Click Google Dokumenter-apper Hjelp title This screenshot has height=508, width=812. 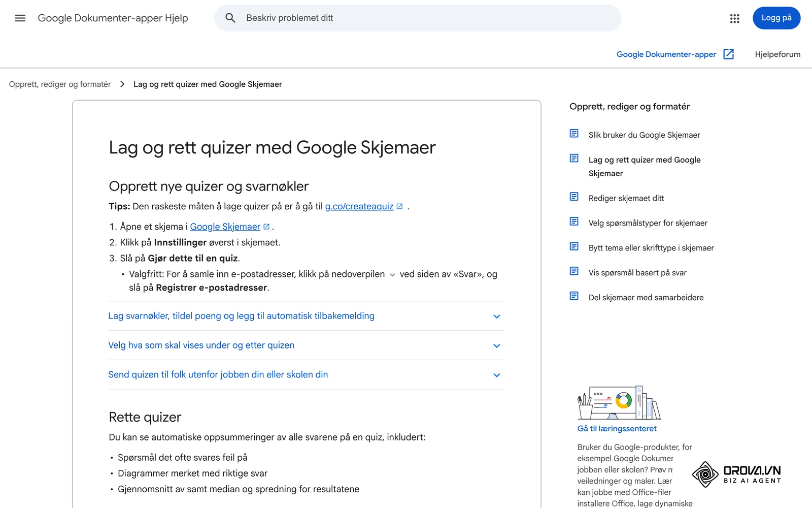click(113, 18)
